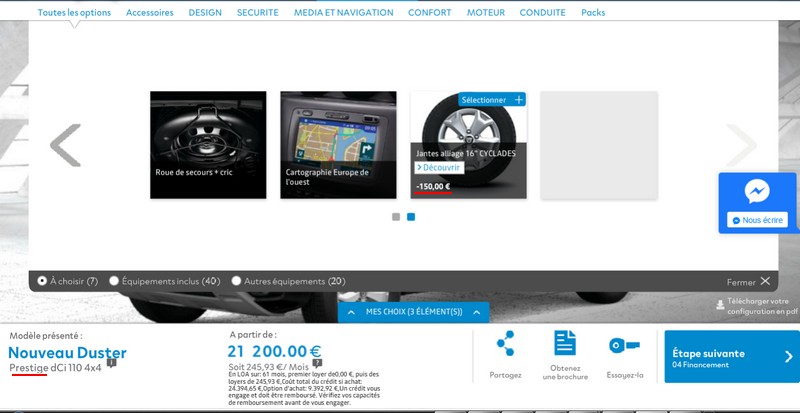Open the SECURITE tab
Screen dimensions: 800x413
(258, 13)
